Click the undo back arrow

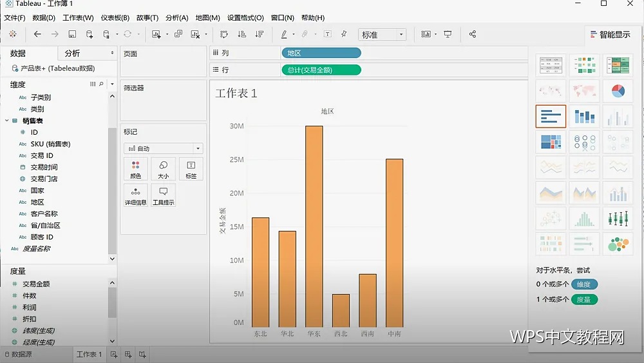[x=37, y=34]
